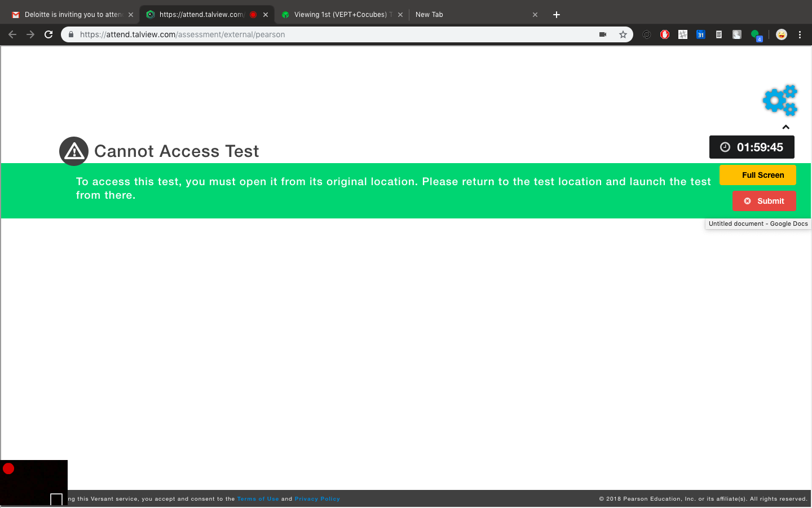Close the Deloitte Gmail tab
The width and height of the screenshot is (812, 508).
tap(131, 15)
